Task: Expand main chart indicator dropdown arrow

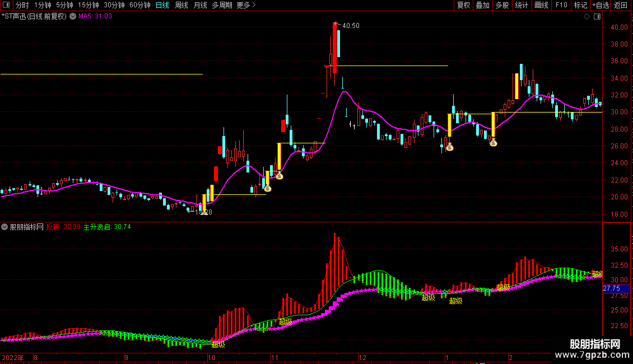Action: point(73,17)
